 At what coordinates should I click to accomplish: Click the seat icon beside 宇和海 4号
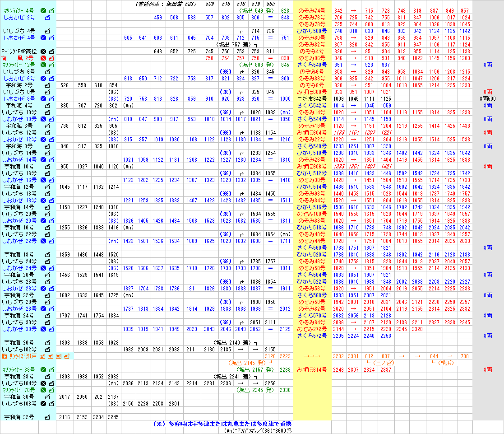(x=47, y=106)
